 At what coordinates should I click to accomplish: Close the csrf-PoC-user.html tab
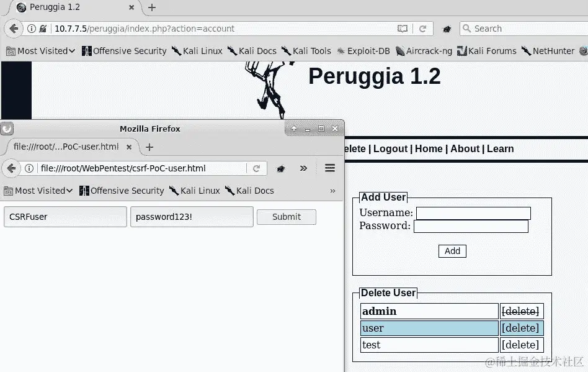pyautogui.click(x=129, y=147)
